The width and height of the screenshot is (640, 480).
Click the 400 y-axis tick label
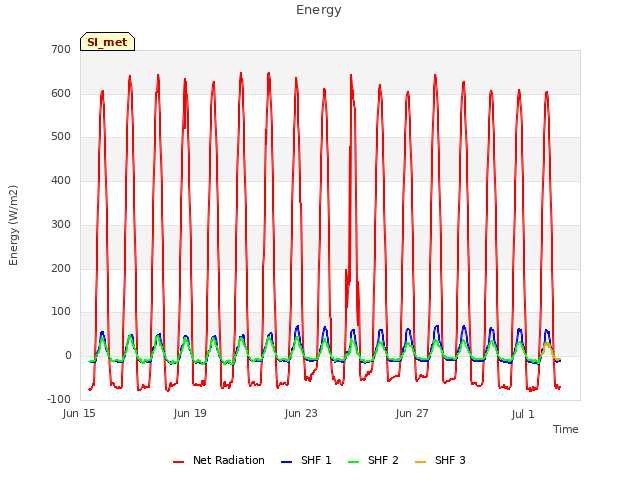(x=61, y=180)
